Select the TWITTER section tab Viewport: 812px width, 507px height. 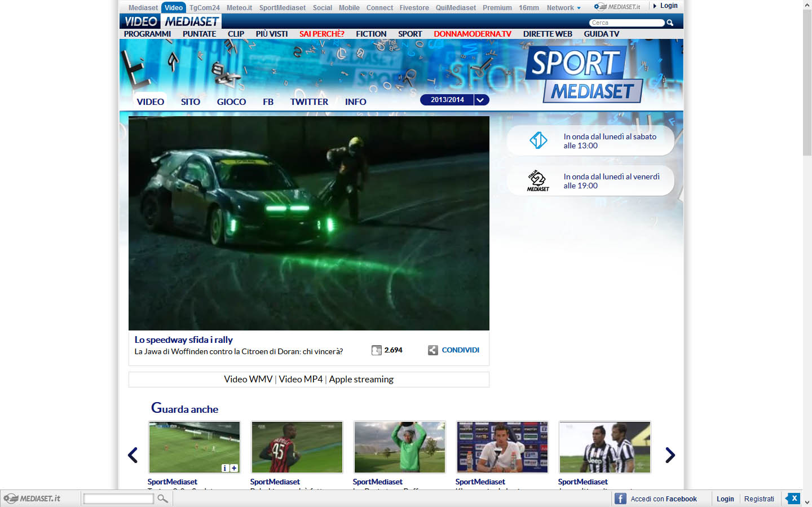[309, 102]
